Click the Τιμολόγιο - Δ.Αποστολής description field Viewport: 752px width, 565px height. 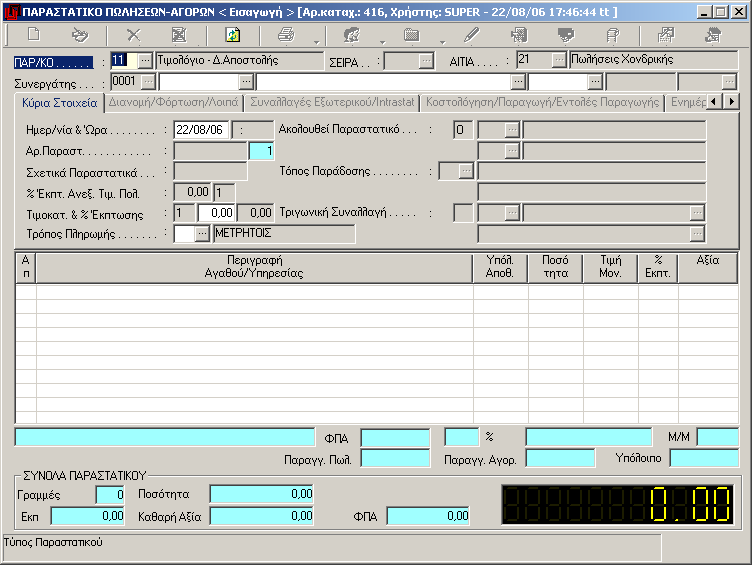point(240,61)
